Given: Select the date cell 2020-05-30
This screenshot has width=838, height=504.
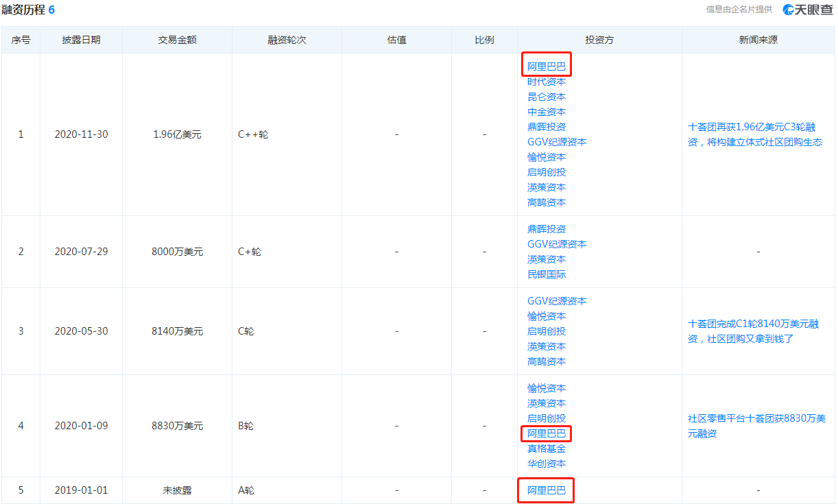Looking at the screenshot, I should tap(81, 331).
